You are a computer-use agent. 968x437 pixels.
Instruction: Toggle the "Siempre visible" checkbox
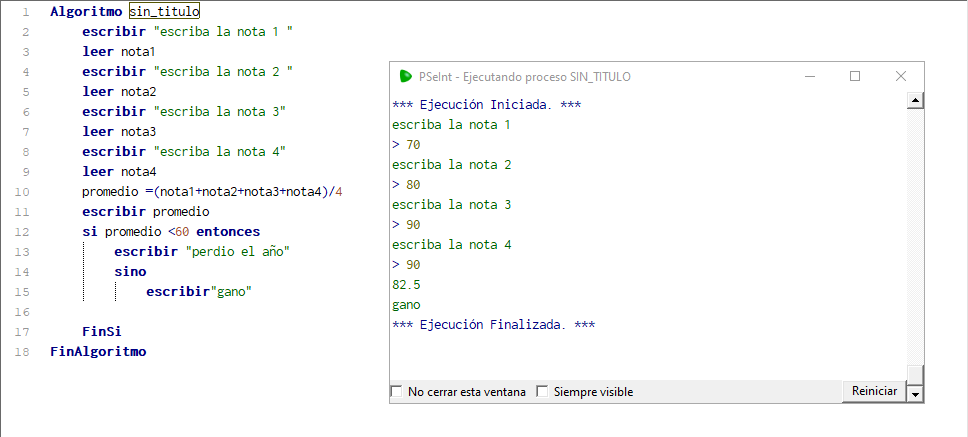click(x=543, y=392)
